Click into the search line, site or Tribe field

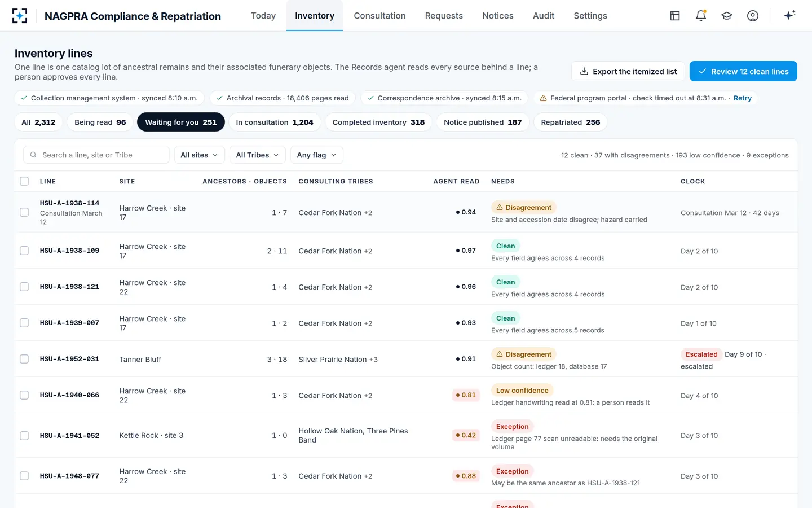pyautogui.click(x=96, y=155)
